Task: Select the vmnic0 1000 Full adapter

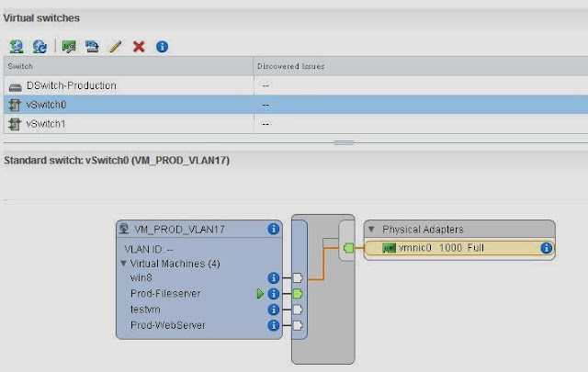Action: tap(459, 248)
